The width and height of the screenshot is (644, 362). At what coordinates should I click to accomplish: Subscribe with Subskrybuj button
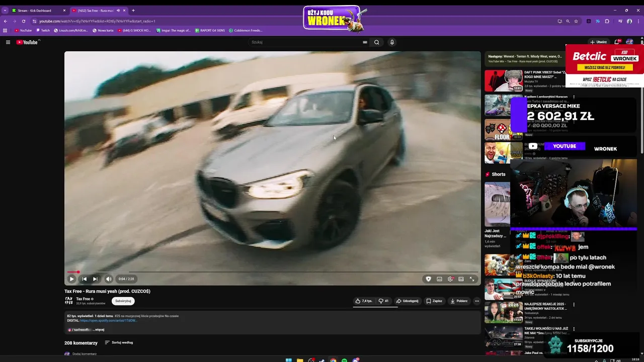(x=123, y=301)
